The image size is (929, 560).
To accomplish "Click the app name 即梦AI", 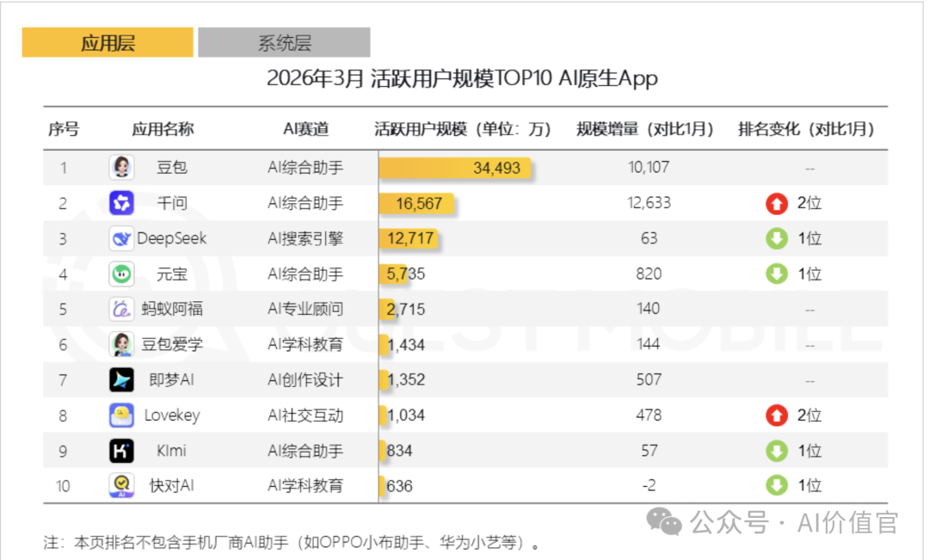I will click(x=172, y=380).
